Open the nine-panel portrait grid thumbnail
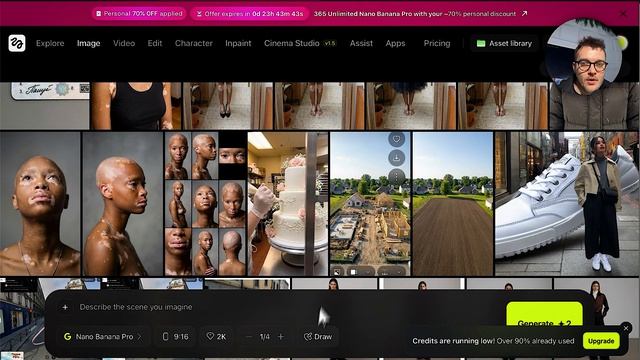640x360 pixels. pos(205,203)
